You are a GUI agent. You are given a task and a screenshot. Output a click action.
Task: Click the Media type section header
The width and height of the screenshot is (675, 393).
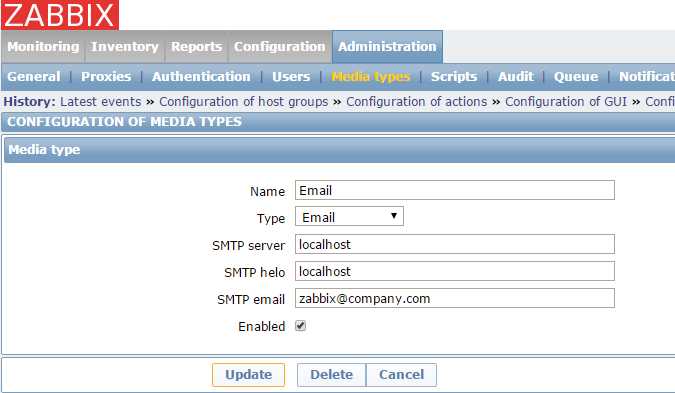[x=340, y=149]
